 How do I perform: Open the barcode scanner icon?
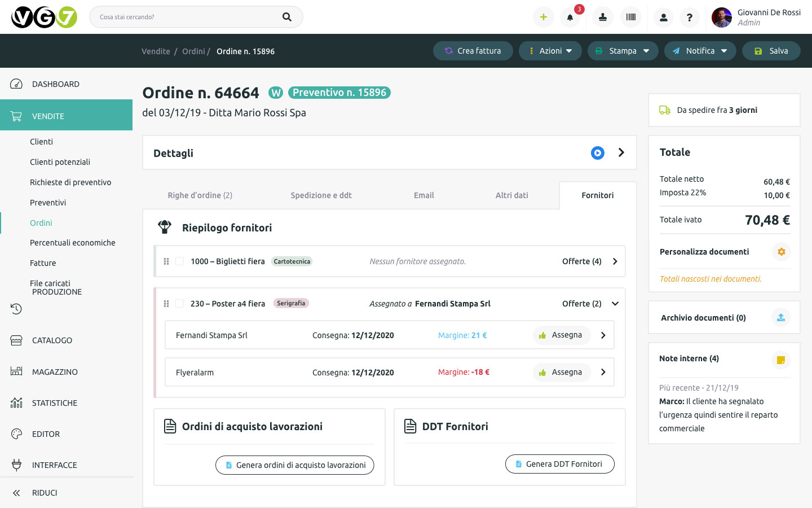pyautogui.click(x=631, y=17)
